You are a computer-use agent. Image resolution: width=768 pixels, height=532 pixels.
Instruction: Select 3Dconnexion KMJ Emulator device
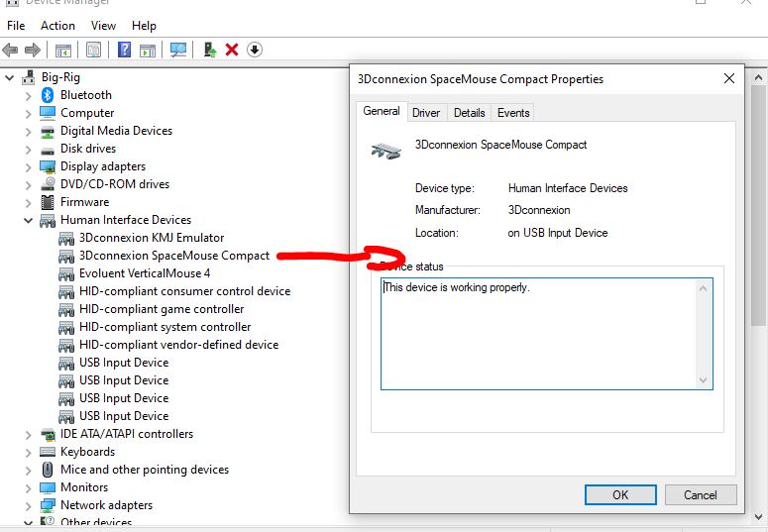[x=152, y=238]
